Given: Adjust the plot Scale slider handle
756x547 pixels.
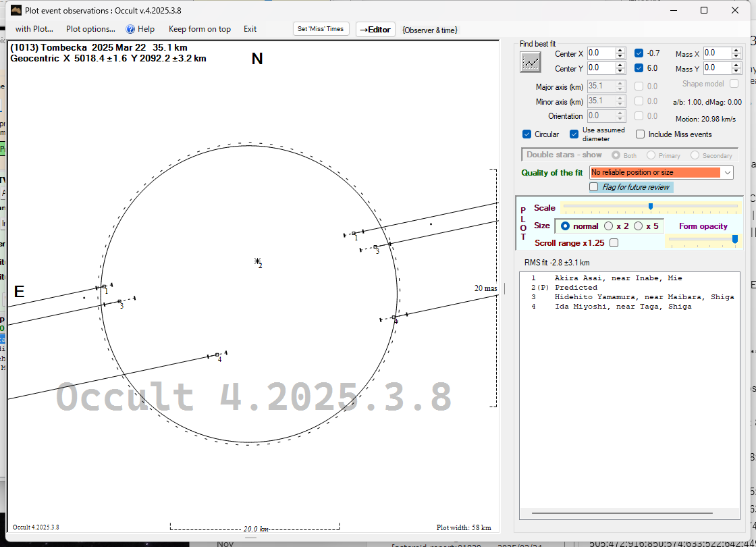Looking at the screenshot, I should pyautogui.click(x=651, y=207).
